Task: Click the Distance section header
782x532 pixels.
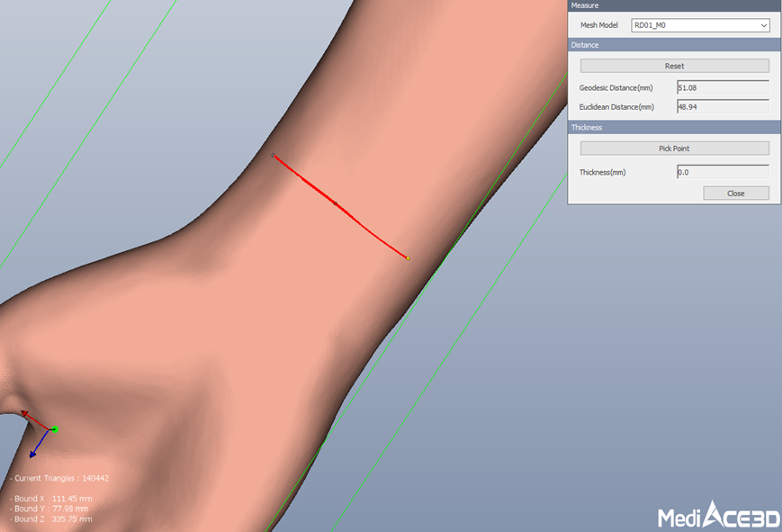Action: 674,45
